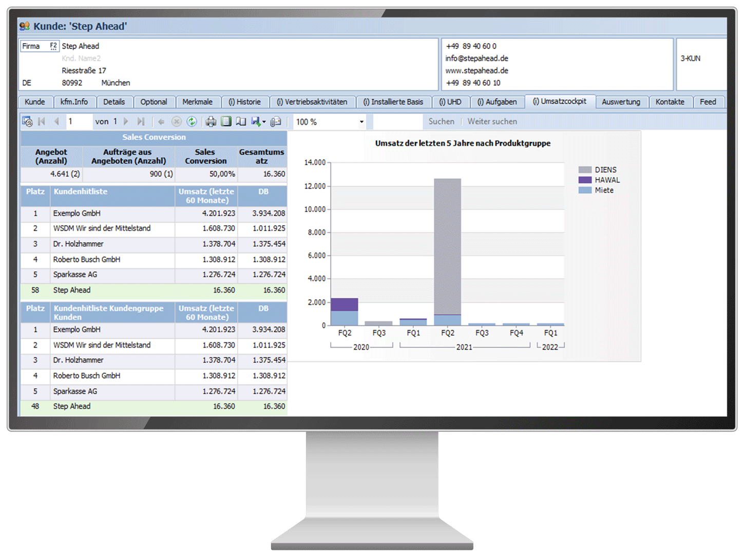
Task: Click the Weiter suchen link
Action: (x=492, y=122)
